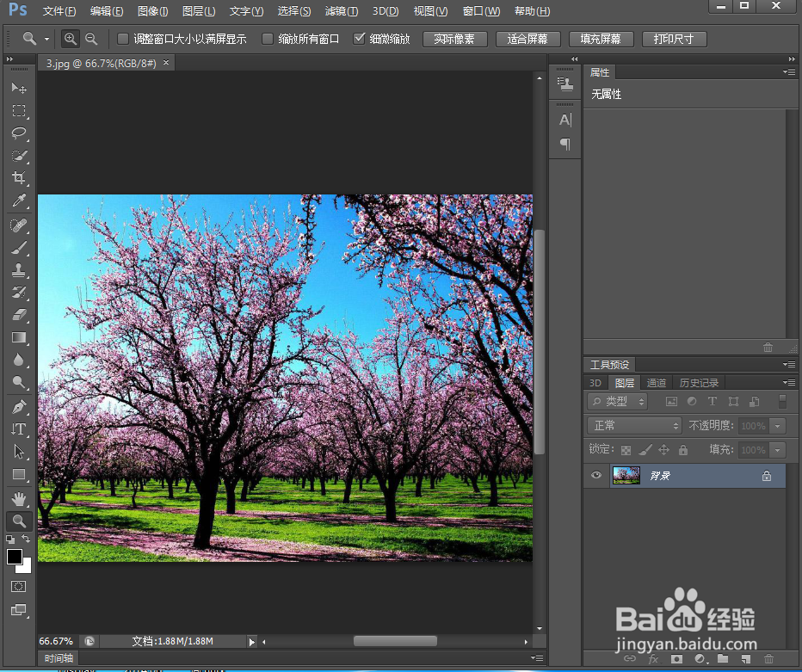Viewport: 802px width, 672px height.
Task: Select the Brush tool
Action: tap(19, 248)
